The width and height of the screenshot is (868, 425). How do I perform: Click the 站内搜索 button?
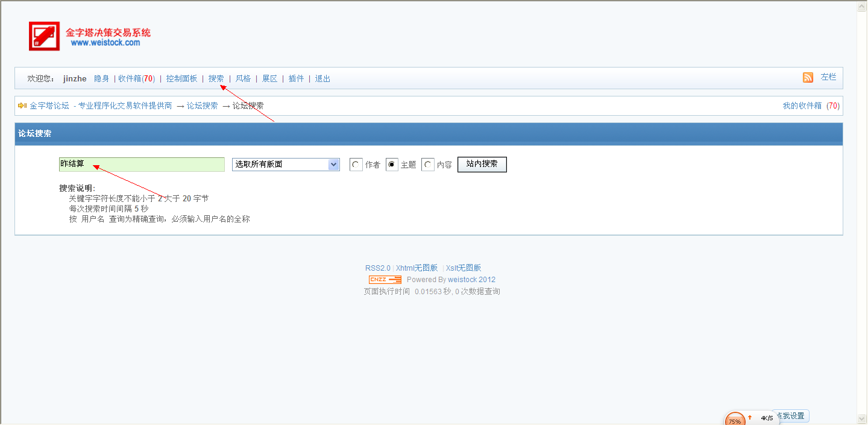click(482, 164)
